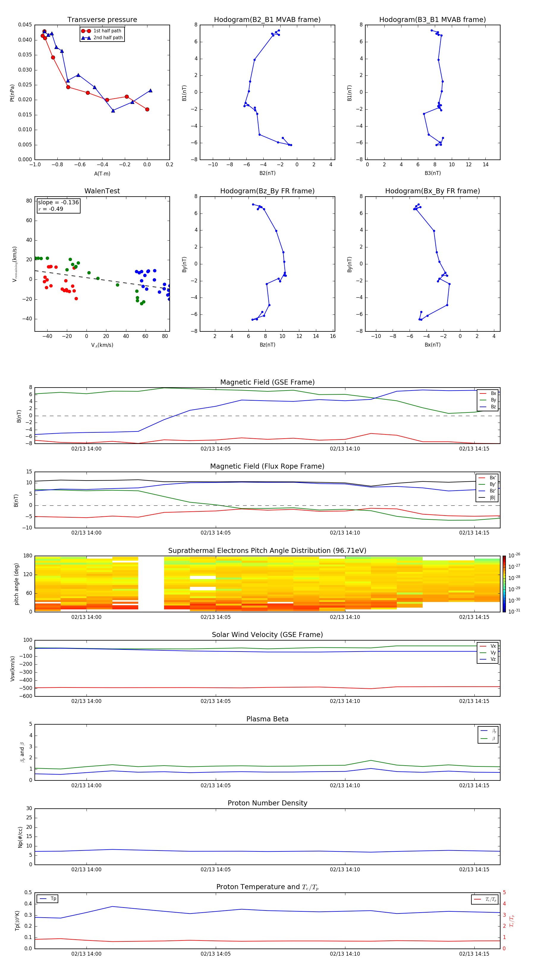
Task: Click the "Hodogram(Bx_By FR frame)" title
Action: (x=432, y=191)
